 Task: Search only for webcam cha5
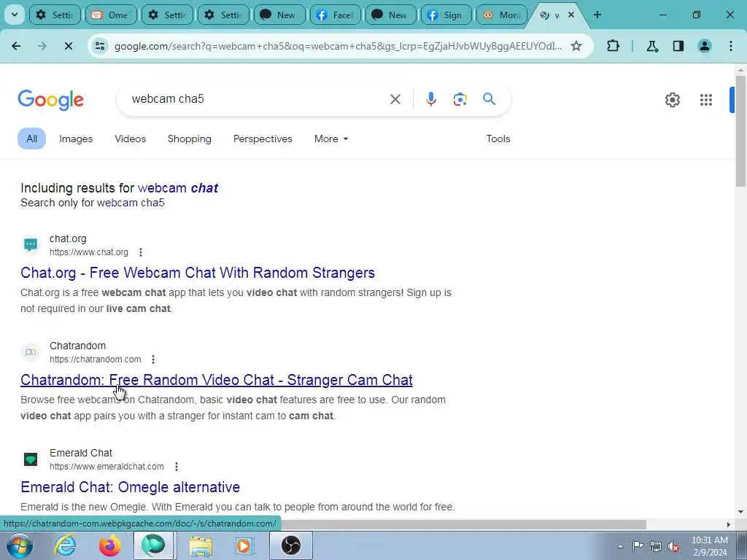tap(131, 203)
